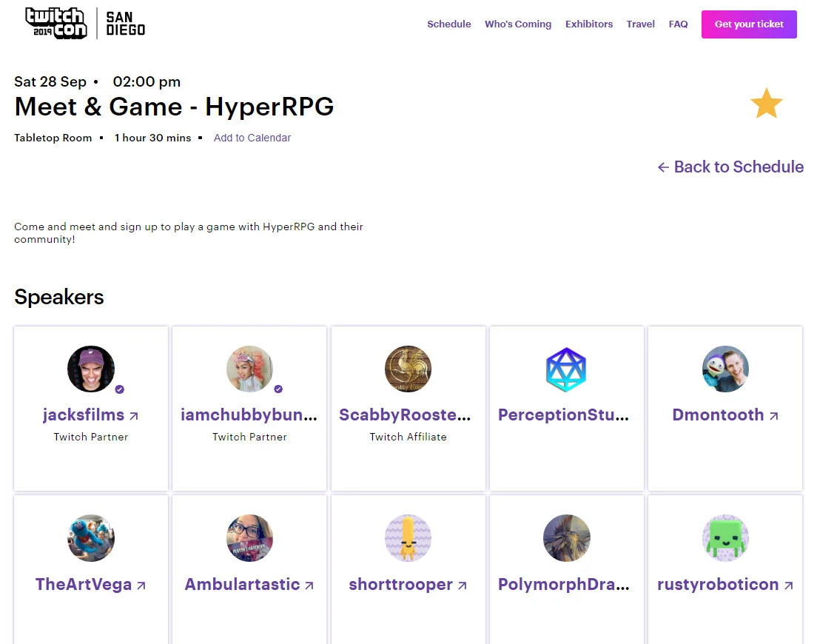Click the verified badge on jacksfilms avatar
Viewport: 817px width, 644px height.
[x=119, y=389]
